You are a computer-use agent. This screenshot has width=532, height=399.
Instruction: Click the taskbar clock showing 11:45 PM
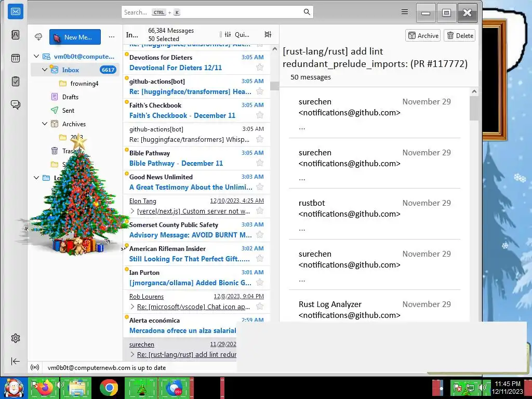507,388
